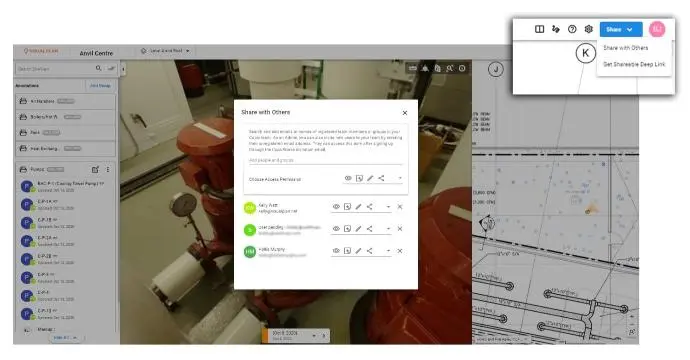Toggle view eye in Choose Access Permissions
690x360 pixels.
(348, 178)
